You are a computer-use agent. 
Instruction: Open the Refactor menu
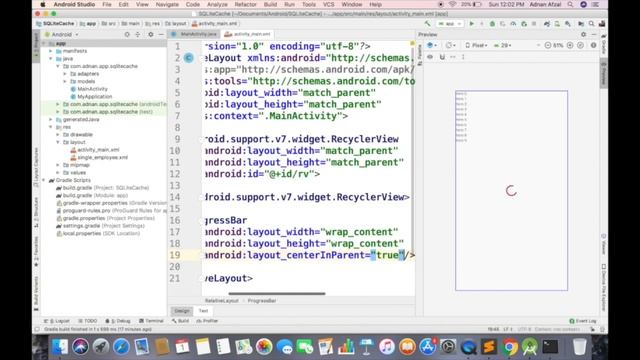(x=245, y=4)
